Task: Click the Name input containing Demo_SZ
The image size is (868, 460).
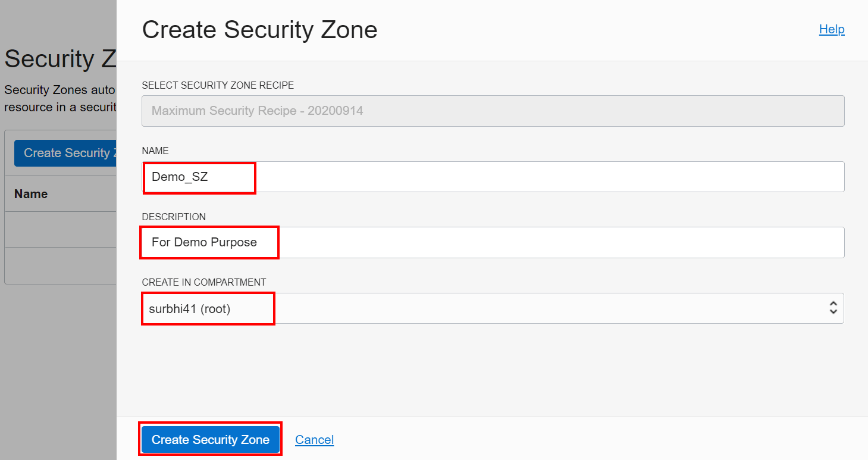Action: [x=199, y=177]
